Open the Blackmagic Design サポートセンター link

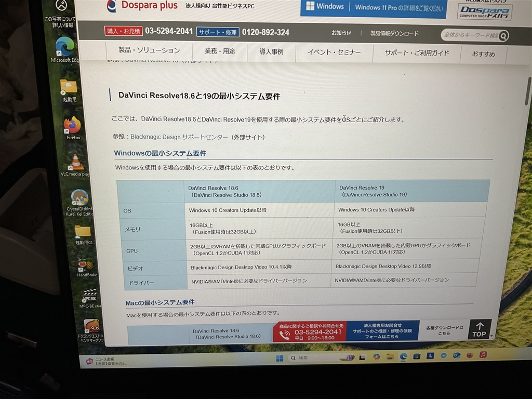[x=179, y=137]
